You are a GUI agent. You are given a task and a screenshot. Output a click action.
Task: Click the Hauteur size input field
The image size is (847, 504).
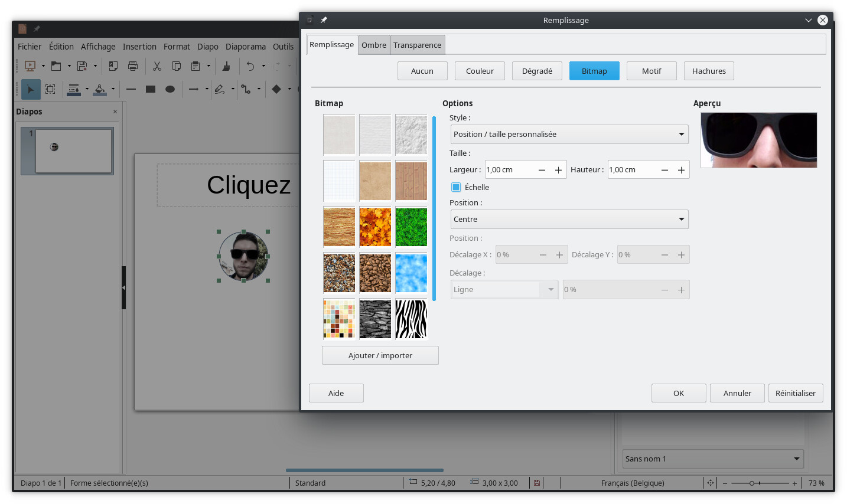click(632, 170)
